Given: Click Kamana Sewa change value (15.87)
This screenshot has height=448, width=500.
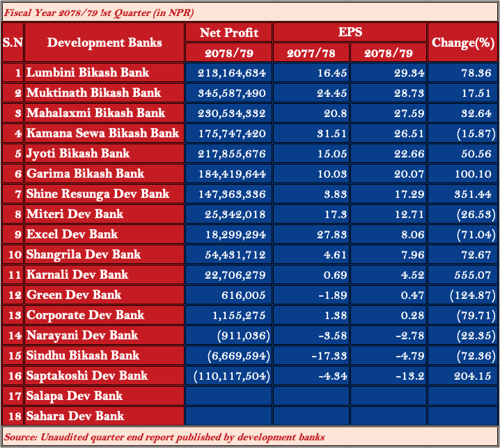Looking at the screenshot, I should click(x=462, y=133).
